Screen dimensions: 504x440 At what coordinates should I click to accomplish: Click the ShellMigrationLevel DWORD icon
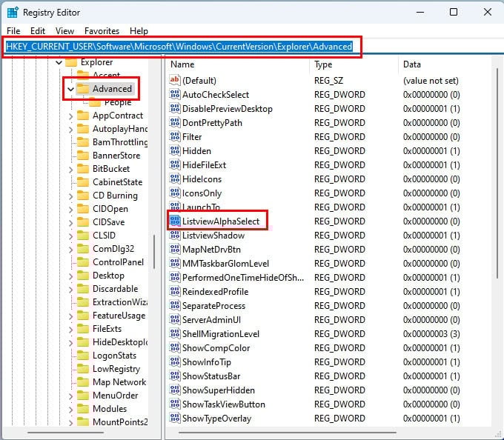pos(175,333)
